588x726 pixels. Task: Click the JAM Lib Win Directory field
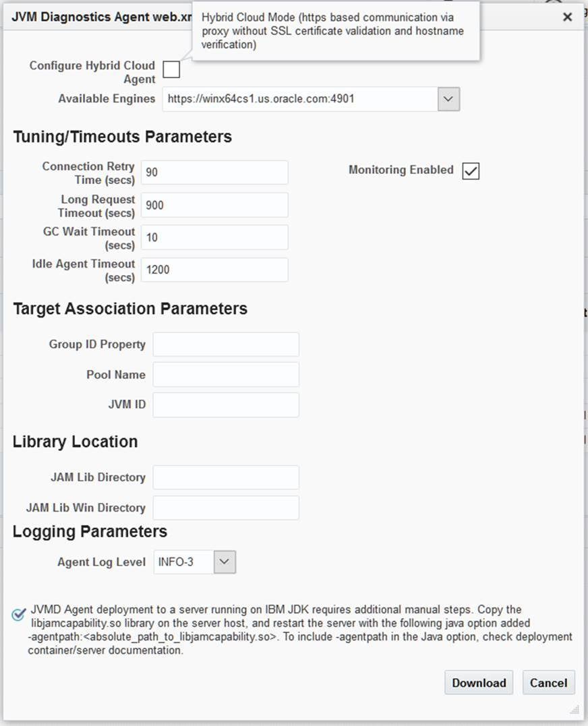pyautogui.click(x=225, y=507)
